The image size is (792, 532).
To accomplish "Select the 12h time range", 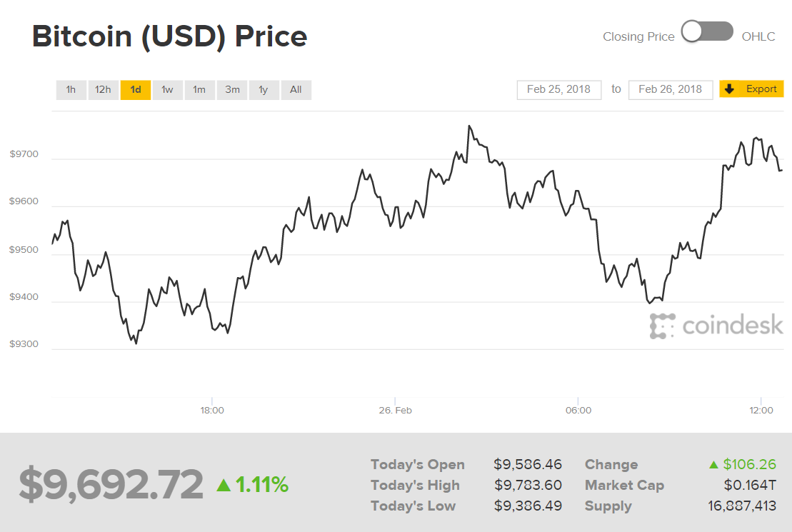I will point(103,89).
